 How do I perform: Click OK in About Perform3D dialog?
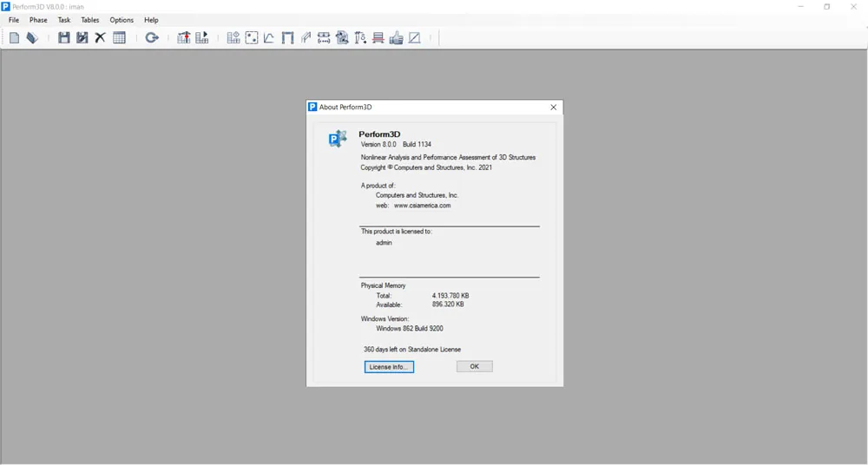[x=475, y=366]
